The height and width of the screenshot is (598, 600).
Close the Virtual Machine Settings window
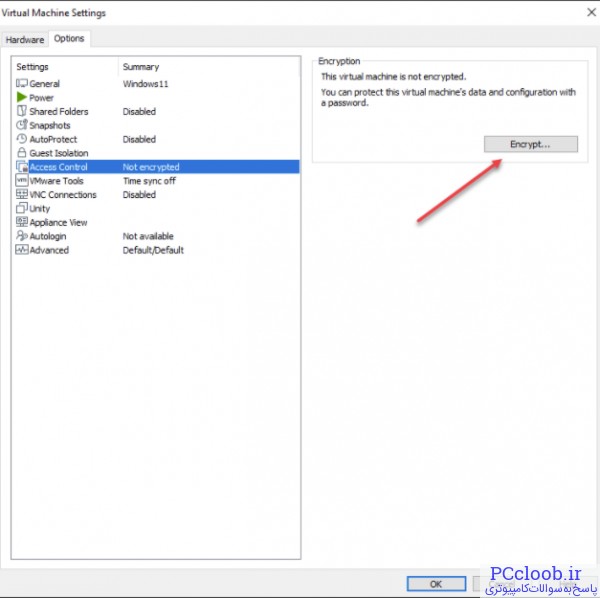(591, 13)
